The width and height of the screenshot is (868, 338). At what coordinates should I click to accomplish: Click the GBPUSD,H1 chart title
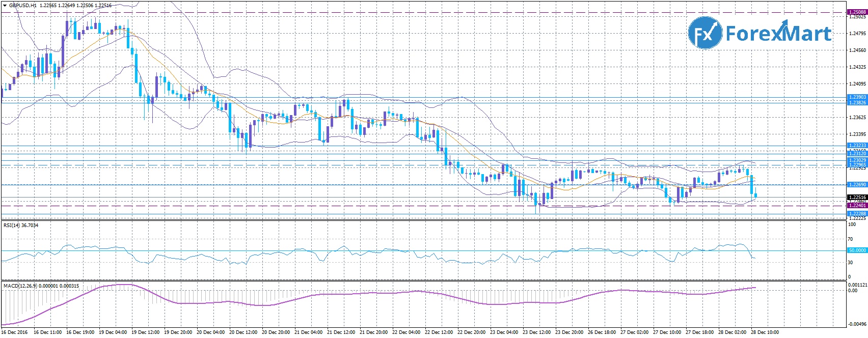click(22, 5)
